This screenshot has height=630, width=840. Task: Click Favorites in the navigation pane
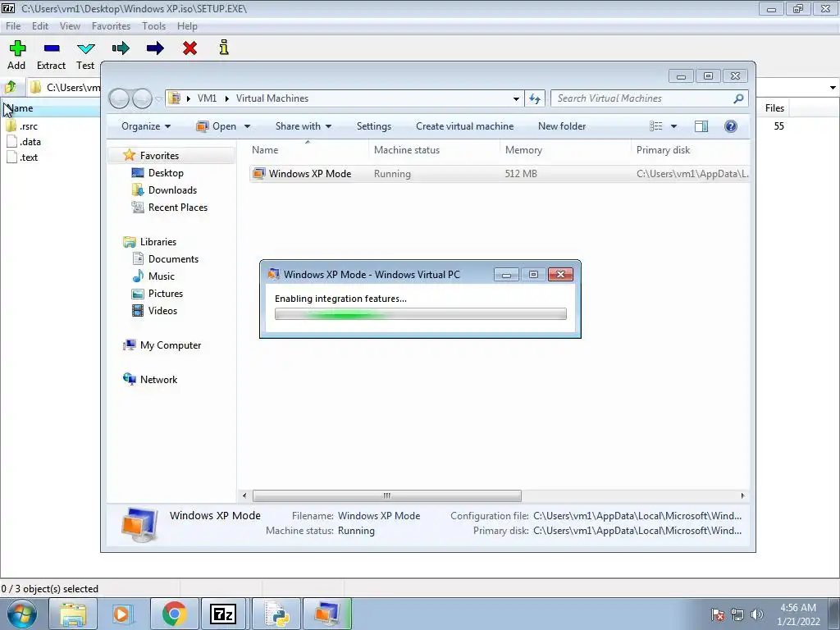pos(159,155)
